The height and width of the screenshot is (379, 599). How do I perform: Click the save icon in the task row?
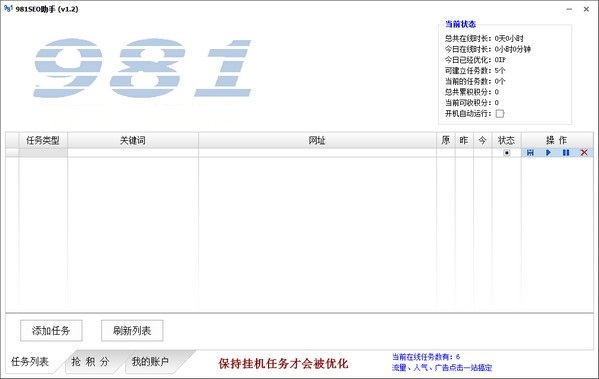530,153
